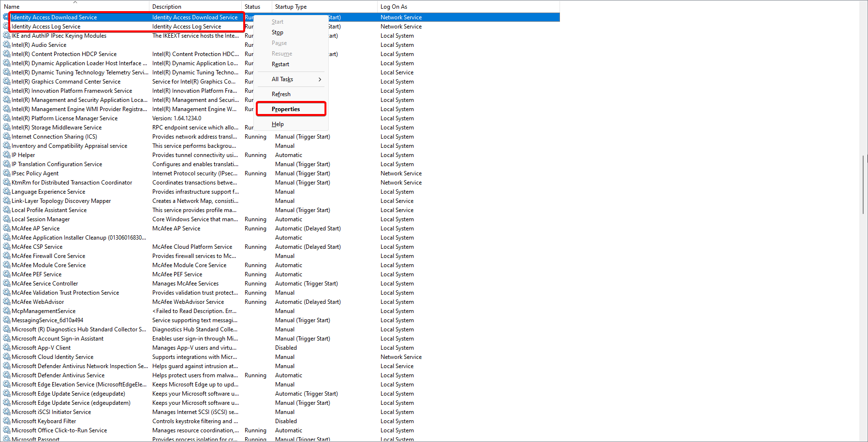
Task: Click McAfee Module Core Service name
Action: (48, 265)
